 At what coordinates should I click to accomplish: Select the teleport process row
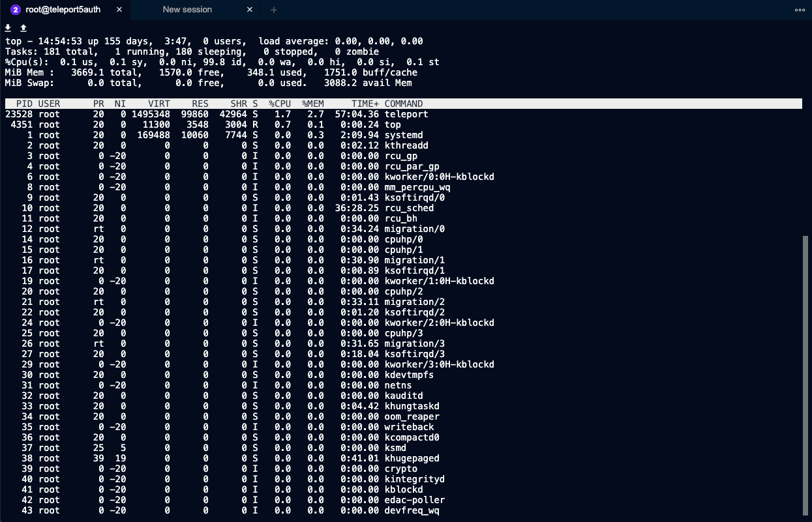(x=261, y=114)
